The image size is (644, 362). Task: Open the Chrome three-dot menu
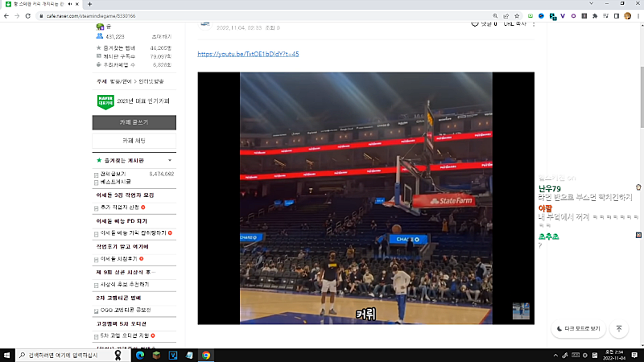tap(638, 16)
